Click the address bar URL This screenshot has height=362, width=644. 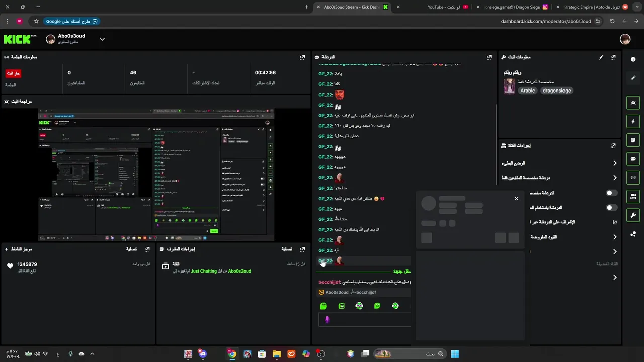(x=546, y=21)
